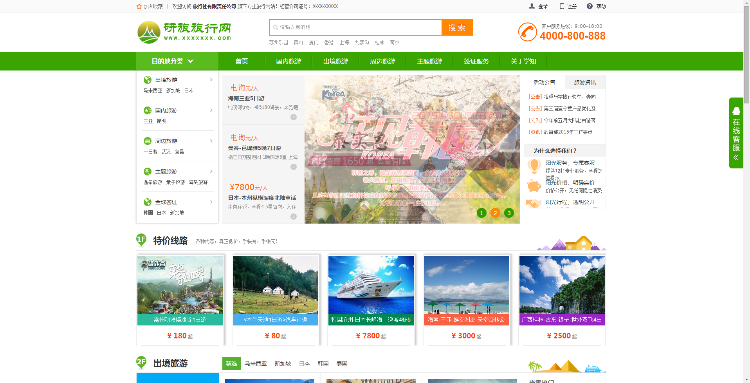Click the globe icon beside sidebar 签证 category
This screenshot has height=383, width=750.
click(x=147, y=202)
